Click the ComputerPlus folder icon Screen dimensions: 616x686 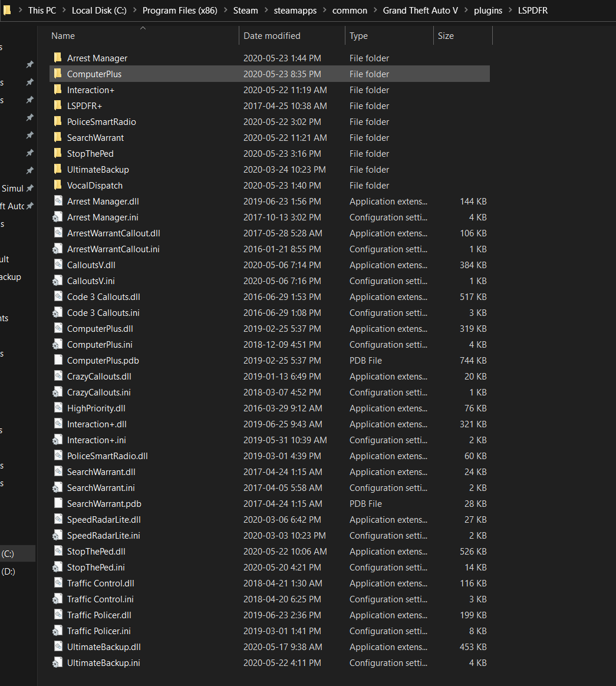click(x=58, y=74)
